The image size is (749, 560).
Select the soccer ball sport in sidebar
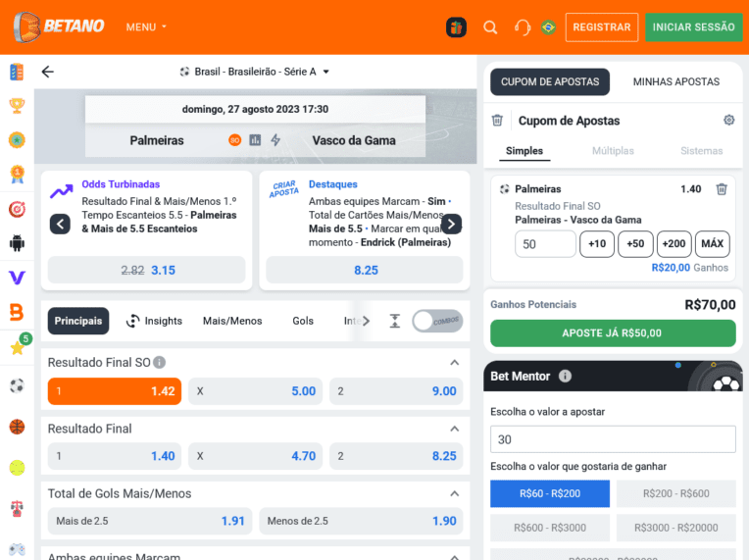point(17,385)
